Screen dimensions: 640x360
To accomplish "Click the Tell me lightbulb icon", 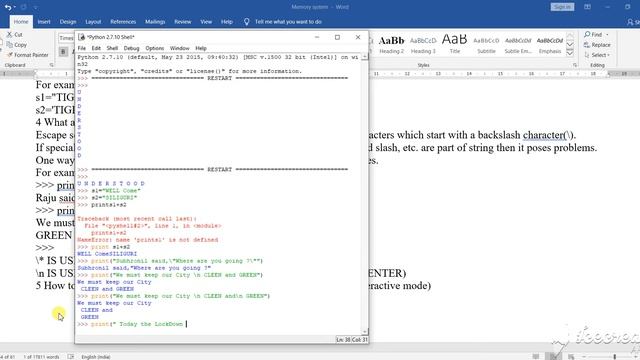I will tap(247, 22).
